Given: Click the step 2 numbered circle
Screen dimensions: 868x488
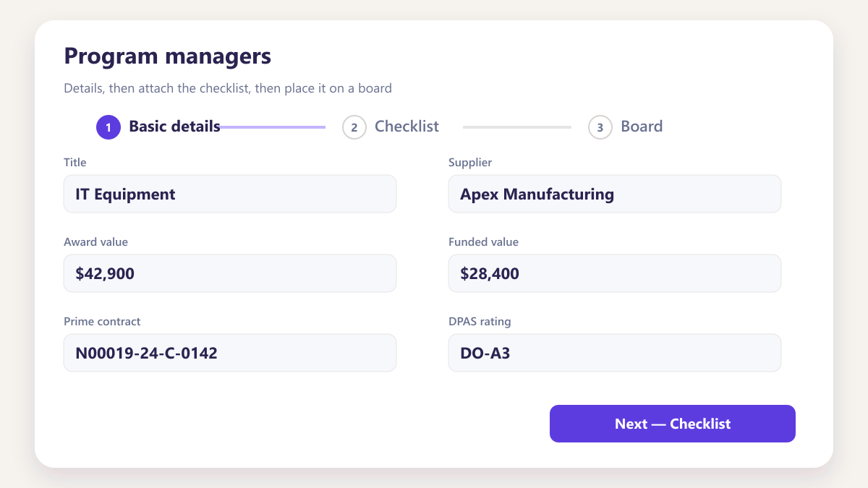Looking at the screenshot, I should click(x=354, y=127).
